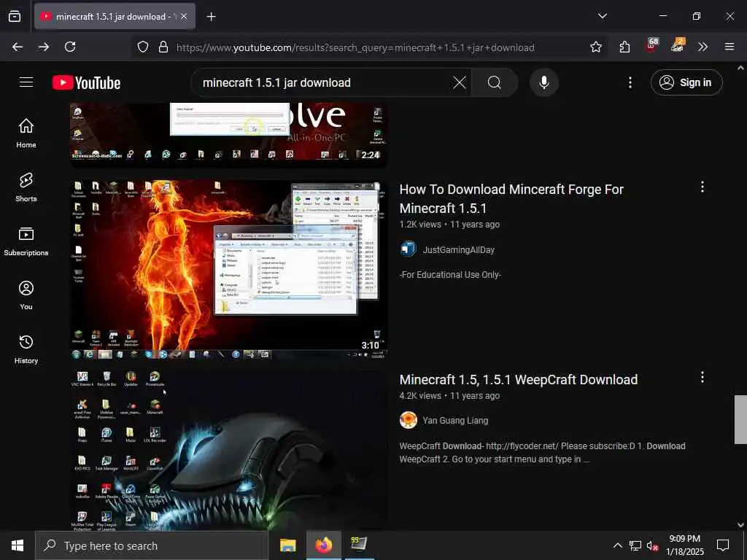The height and width of the screenshot is (560, 747).
Task: Open the Windows Start menu
Action: point(18,545)
